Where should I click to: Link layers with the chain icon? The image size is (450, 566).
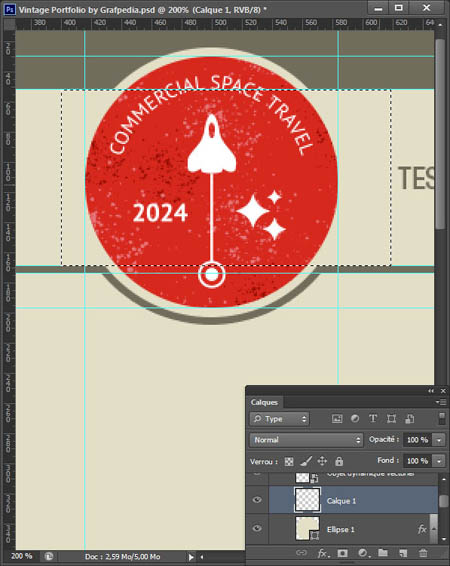tap(301, 553)
